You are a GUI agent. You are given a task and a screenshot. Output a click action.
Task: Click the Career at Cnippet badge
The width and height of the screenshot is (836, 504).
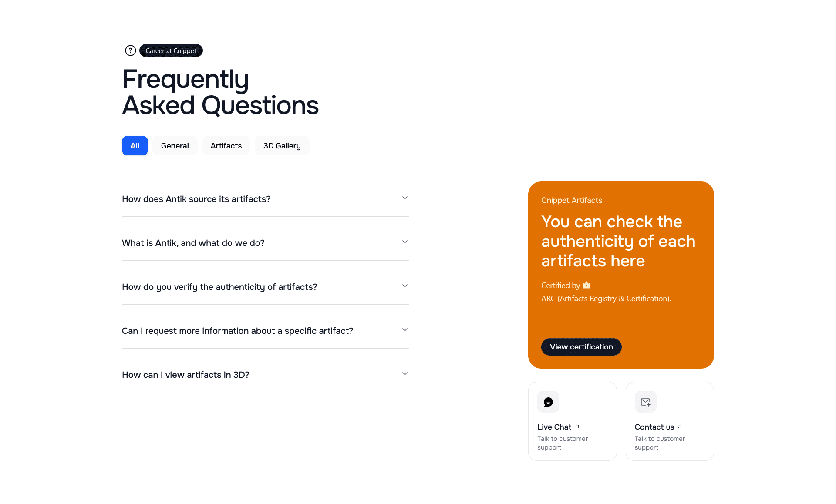[x=171, y=50]
